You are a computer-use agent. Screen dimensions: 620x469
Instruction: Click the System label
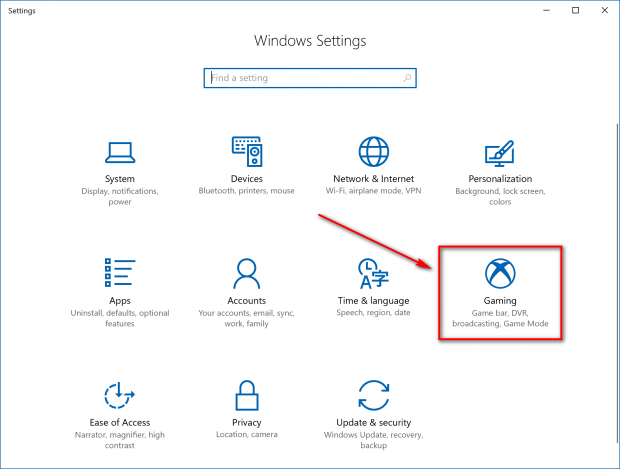120,179
